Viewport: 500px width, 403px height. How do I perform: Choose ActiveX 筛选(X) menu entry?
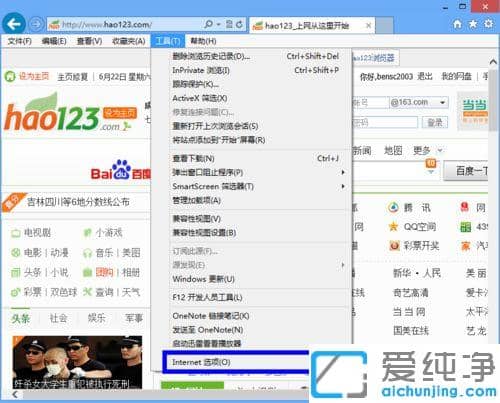[256, 98]
